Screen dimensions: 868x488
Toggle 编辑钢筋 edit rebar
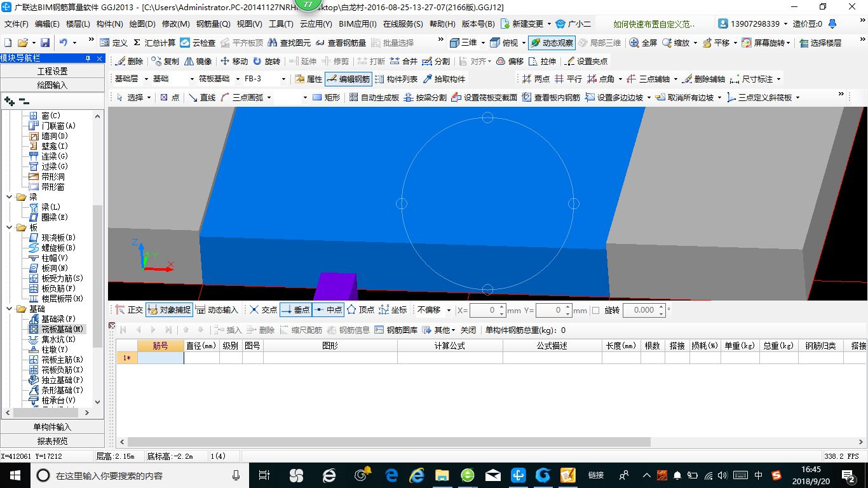point(348,79)
